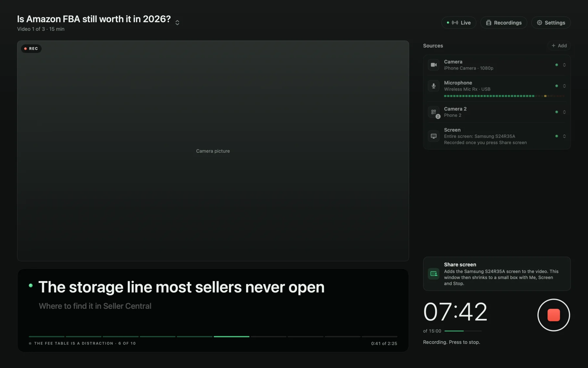Open the Camera source device dropdown
This screenshot has height=368, width=588.
coord(564,65)
